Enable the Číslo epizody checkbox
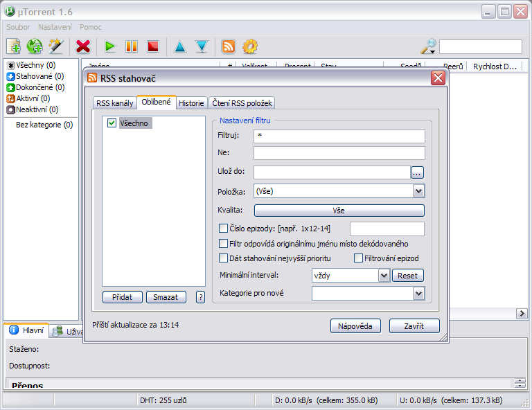 click(223, 228)
